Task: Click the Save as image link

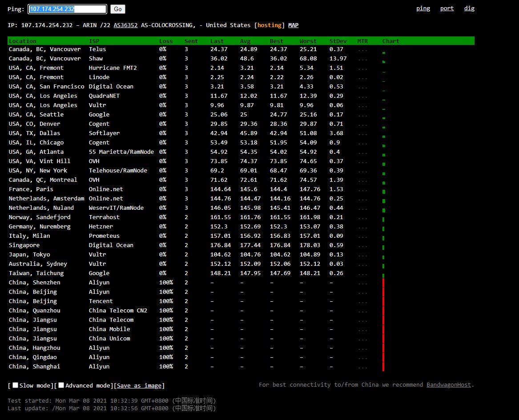Action: 140,386
